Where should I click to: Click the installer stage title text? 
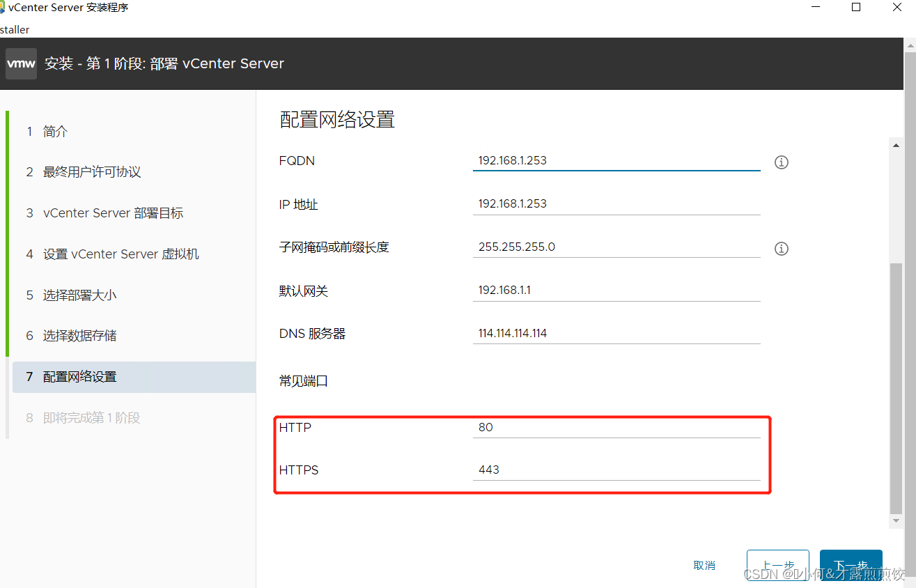point(164,63)
